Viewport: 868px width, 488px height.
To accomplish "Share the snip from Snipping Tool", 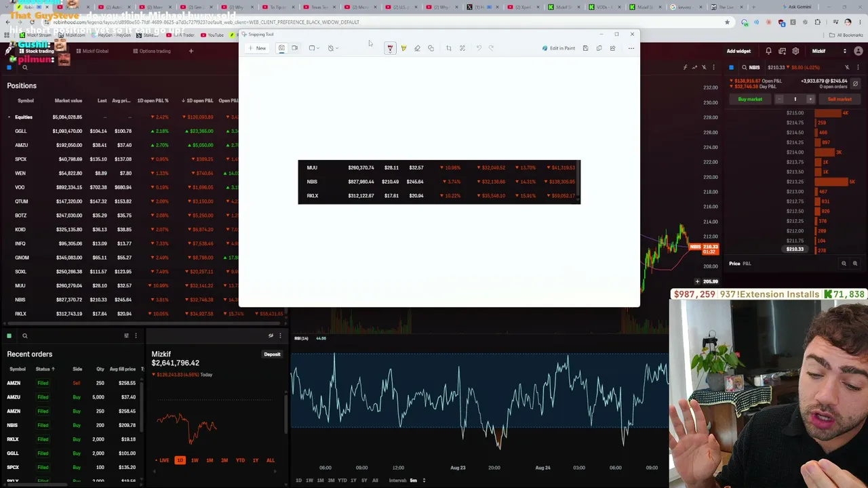I will (612, 48).
